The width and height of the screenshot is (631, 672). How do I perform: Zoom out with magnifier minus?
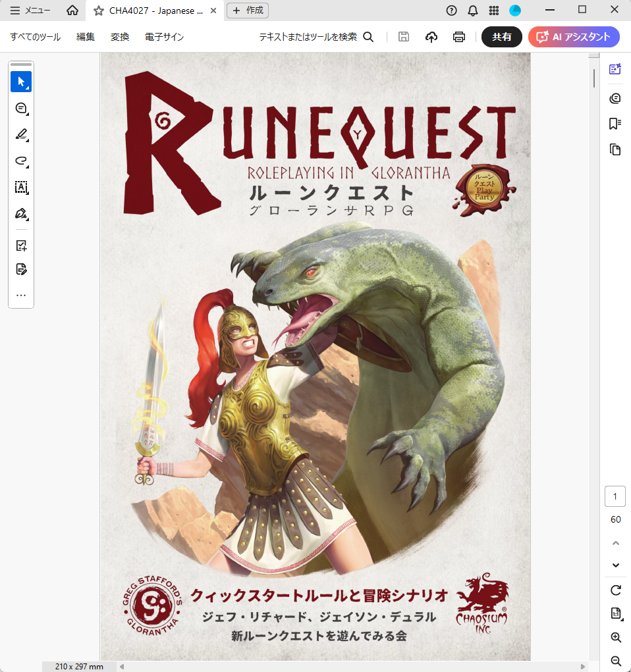616,661
